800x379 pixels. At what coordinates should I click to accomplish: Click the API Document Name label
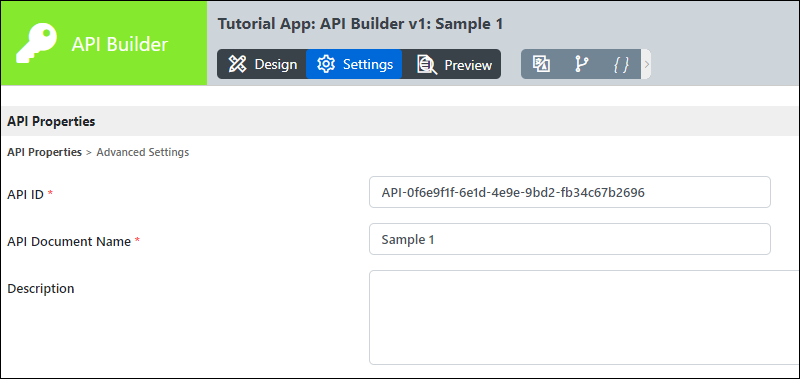(x=69, y=241)
